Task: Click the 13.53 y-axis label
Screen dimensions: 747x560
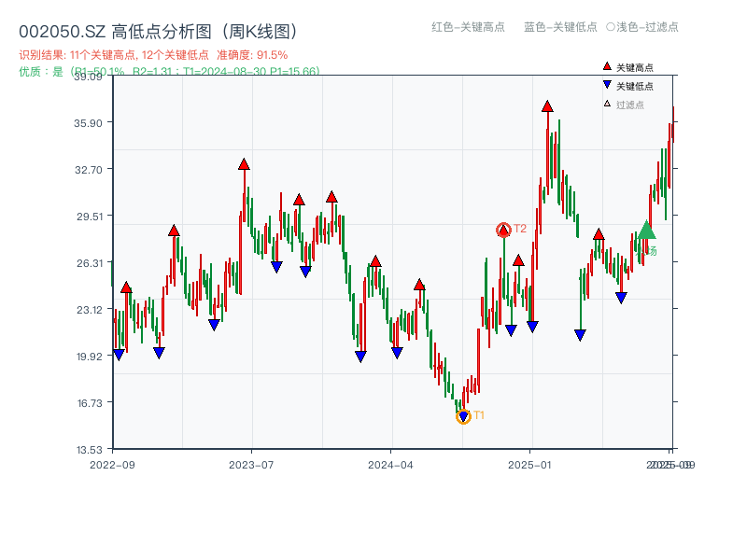Action: [90, 450]
